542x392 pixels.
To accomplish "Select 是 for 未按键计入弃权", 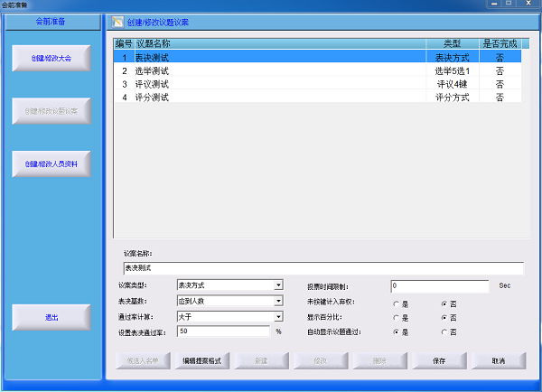I will click(396, 303).
